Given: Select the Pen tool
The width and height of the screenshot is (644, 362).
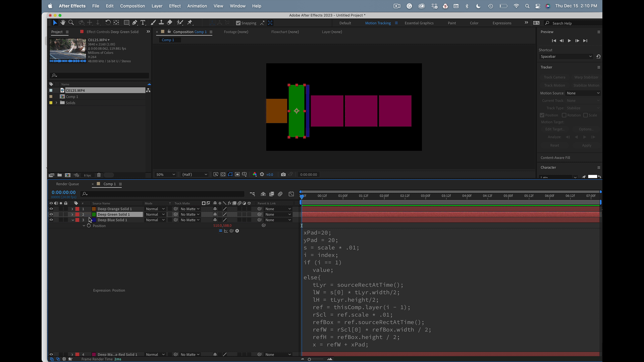Looking at the screenshot, I should tap(135, 22).
